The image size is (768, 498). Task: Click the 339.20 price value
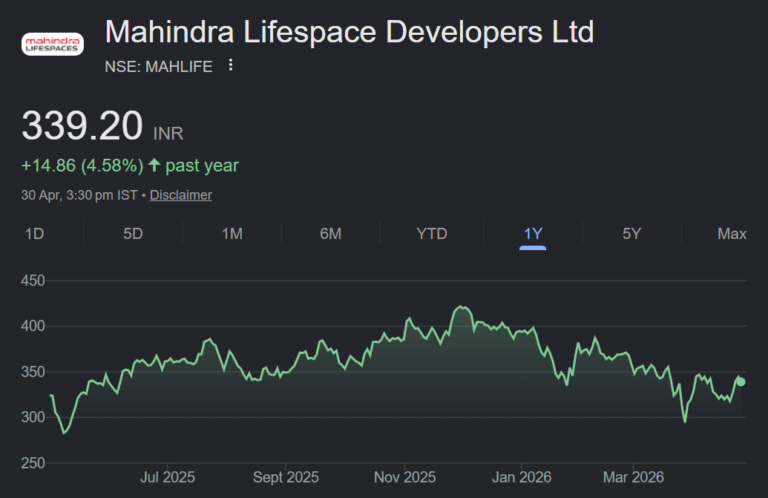pyautogui.click(x=82, y=126)
